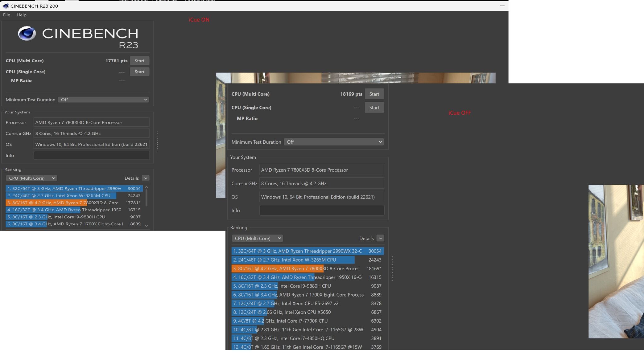Select Ryzen 7 1700X row in iCue OFF window
Image resolution: width=644 pixels, height=356 pixels.
[308, 295]
